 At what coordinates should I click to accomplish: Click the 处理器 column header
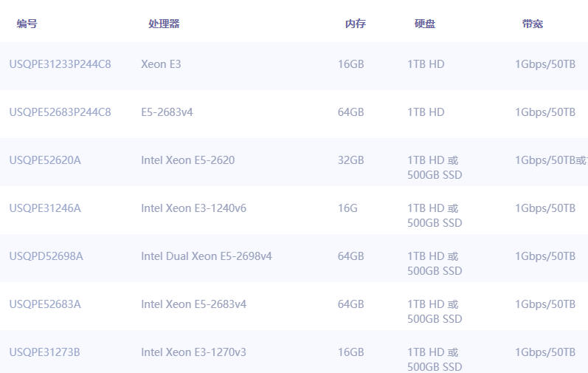tap(164, 24)
